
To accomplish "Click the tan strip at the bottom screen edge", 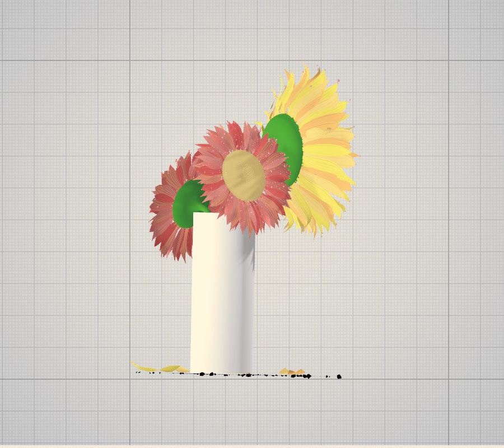I will pyautogui.click(x=252, y=445).
